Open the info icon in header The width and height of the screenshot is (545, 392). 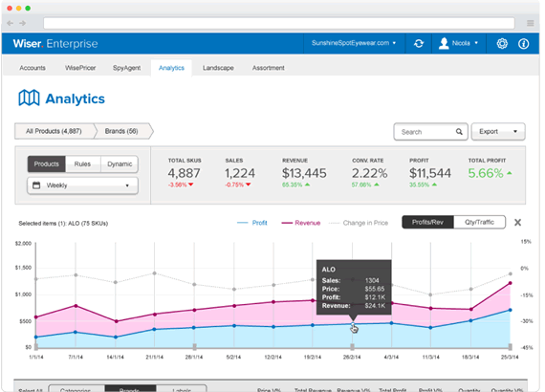[x=523, y=43]
